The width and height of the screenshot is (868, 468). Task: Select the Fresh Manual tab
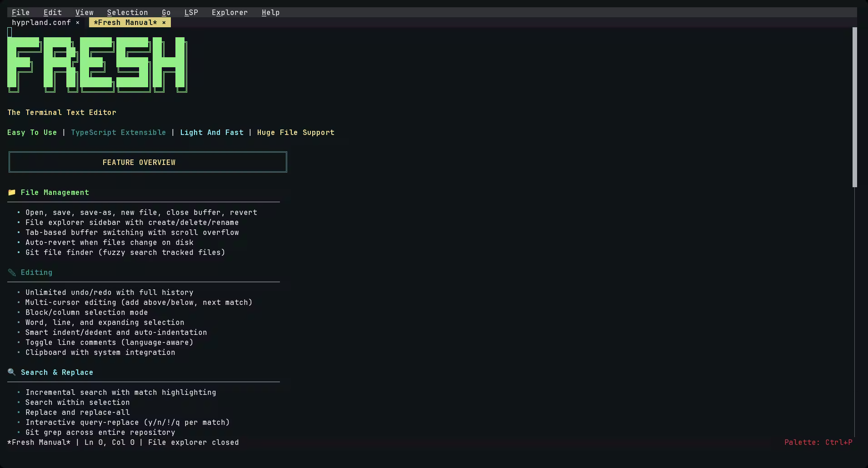pos(125,23)
